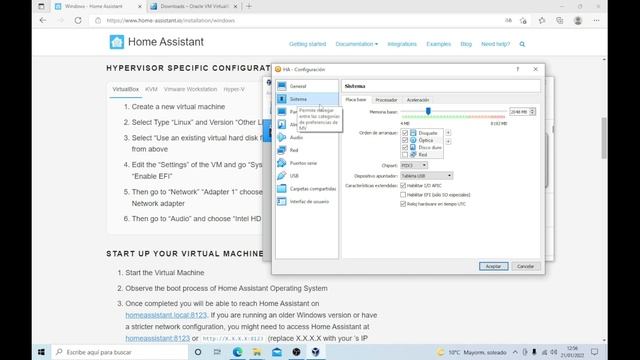Image resolution: width=640 pixels, height=360 pixels.
Task: Follow the homeassistant.local:8123 link
Action: point(166,315)
